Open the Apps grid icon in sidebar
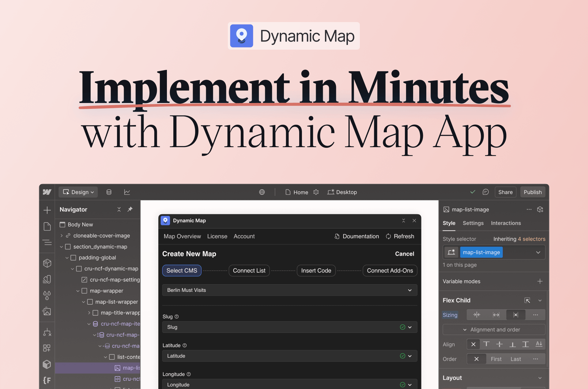Viewport: 588px width, 389px height. [x=47, y=348]
